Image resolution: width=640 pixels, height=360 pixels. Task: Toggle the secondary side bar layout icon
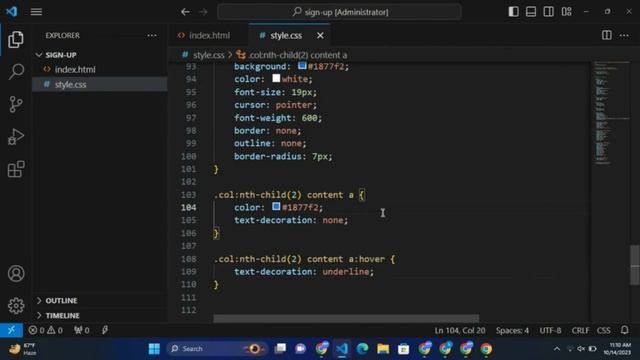(x=549, y=11)
